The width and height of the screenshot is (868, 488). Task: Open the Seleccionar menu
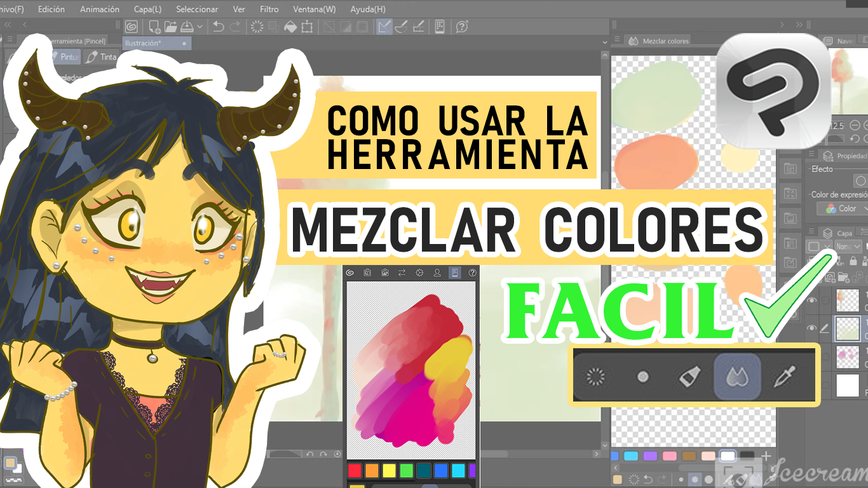pyautogui.click(x=197, y=9)
